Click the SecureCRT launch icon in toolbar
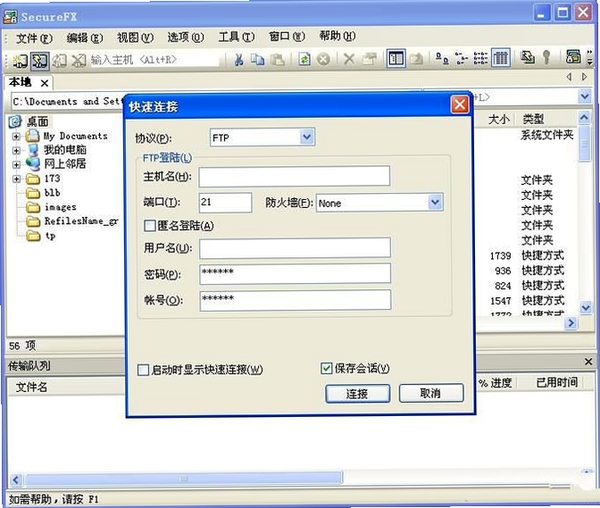 [573, 57]
